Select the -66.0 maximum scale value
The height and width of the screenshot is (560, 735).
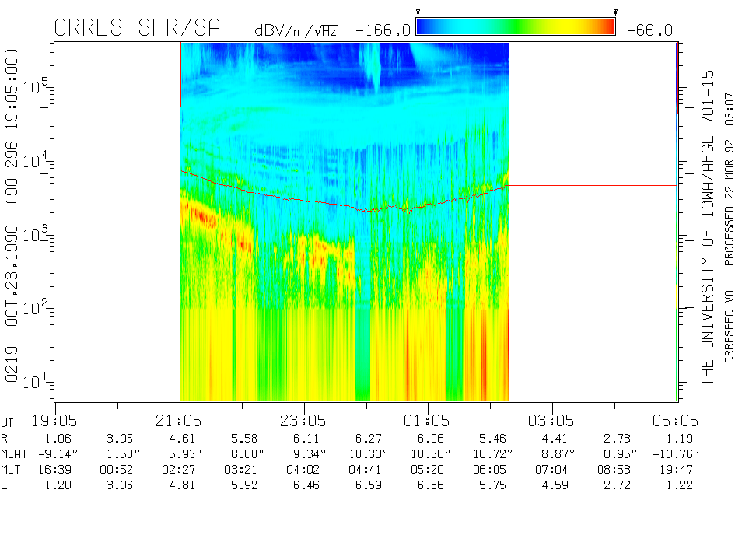647,30
